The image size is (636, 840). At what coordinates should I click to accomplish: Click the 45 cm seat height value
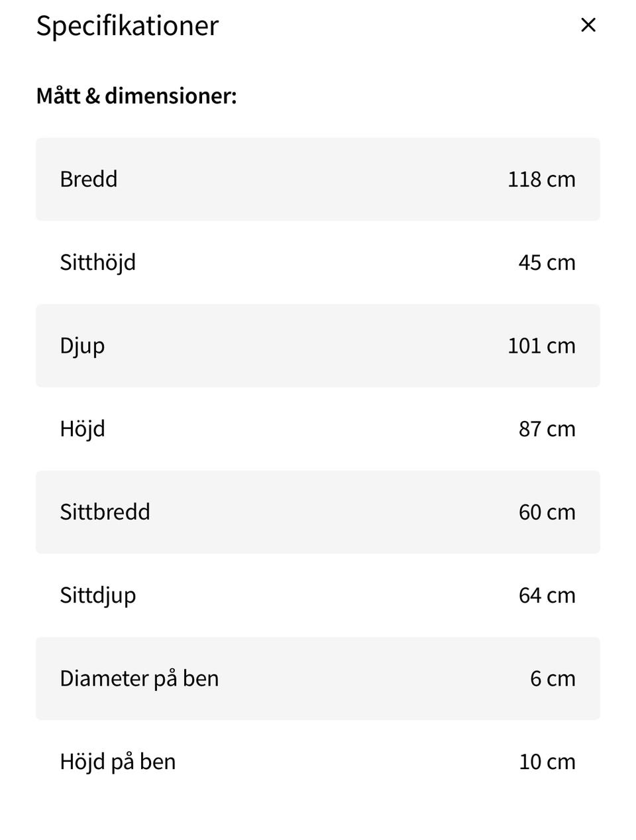coord(547,263)
